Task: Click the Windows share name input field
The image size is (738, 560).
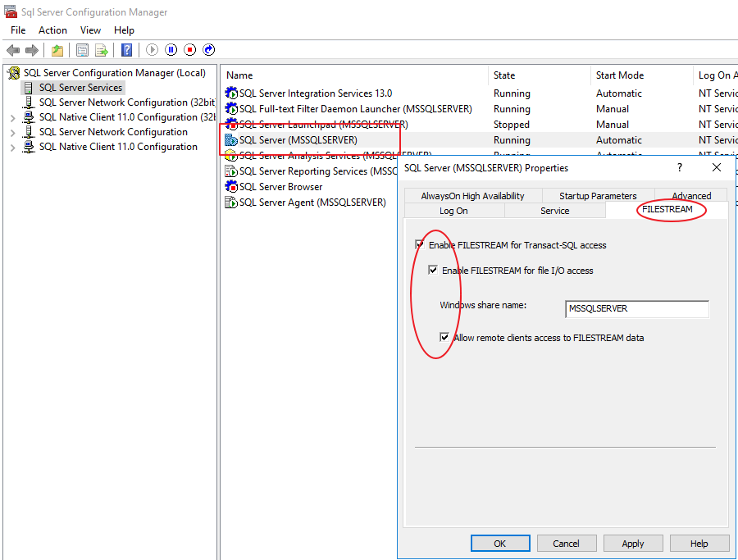Action: click(637, 309)
